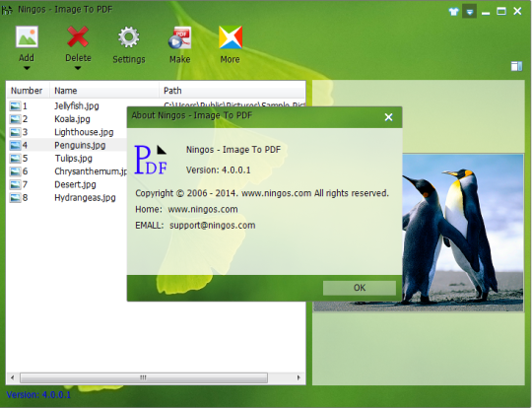Close the About Ningos dialog
Screen dimensions: 532x408
[x=388, y=117]
